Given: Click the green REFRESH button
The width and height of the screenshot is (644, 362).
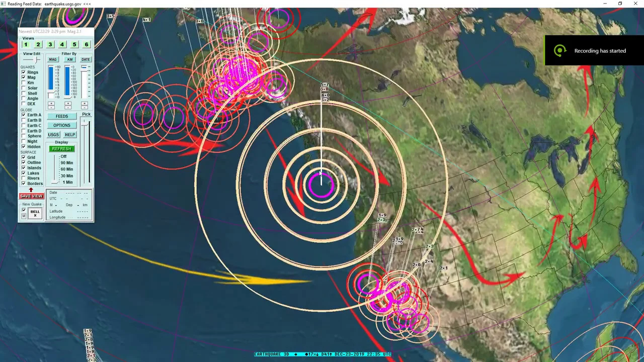Looking at the screenshot, I should (62, 148).
